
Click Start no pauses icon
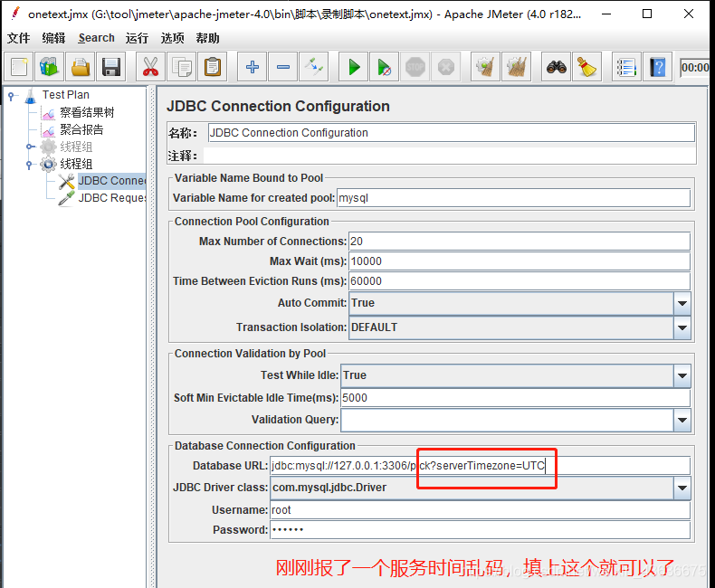point(384,68)
